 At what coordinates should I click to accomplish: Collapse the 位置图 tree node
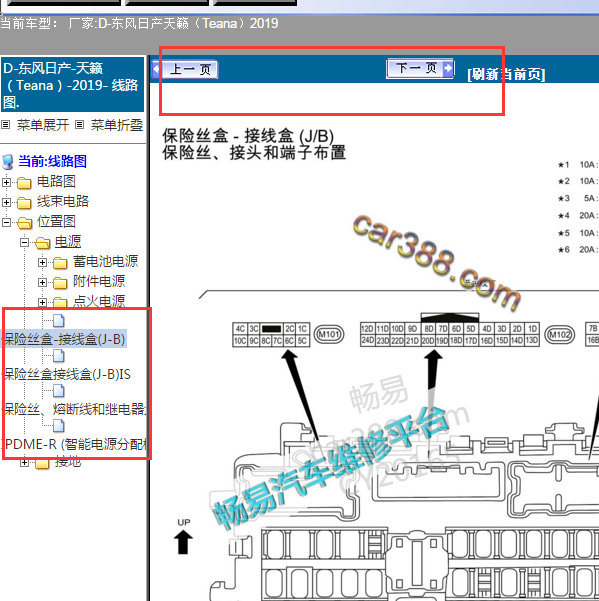[x=7, y=222]
